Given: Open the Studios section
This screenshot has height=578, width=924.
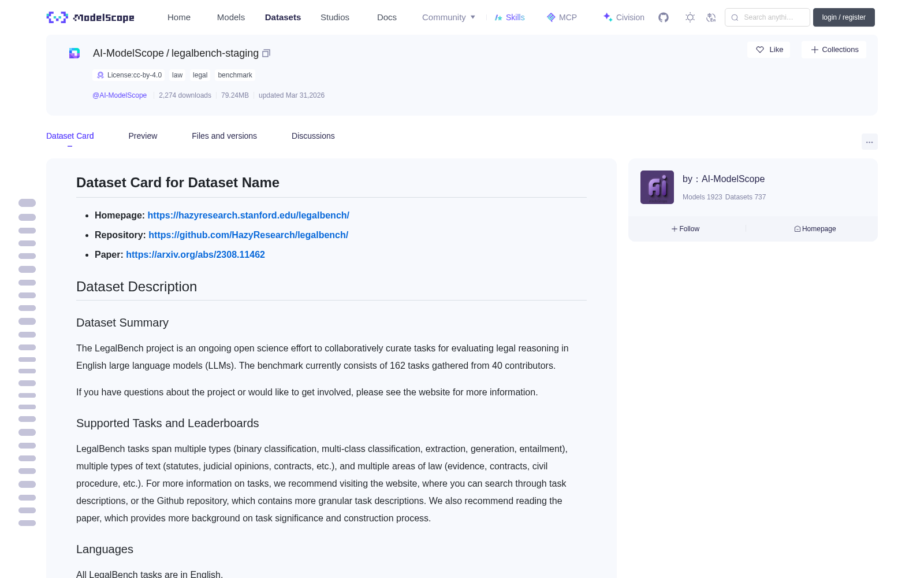Looking at the screenshot, I should 335,17.
